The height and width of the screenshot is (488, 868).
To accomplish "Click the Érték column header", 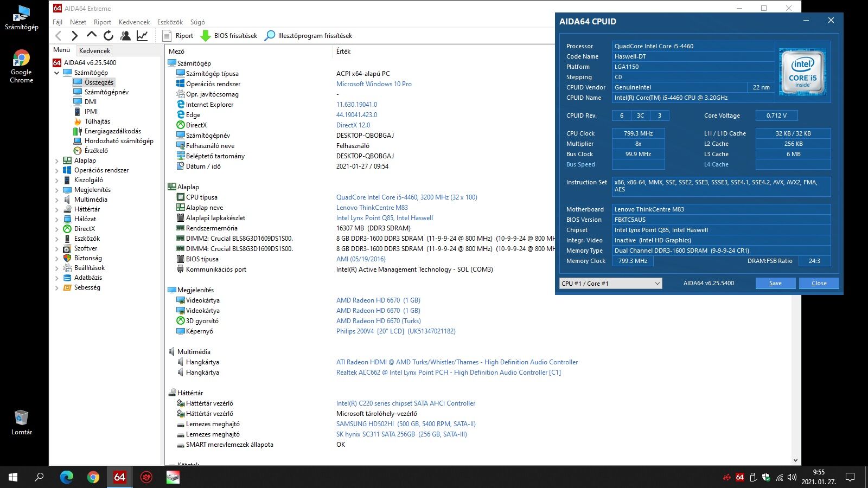I will 343,52.
